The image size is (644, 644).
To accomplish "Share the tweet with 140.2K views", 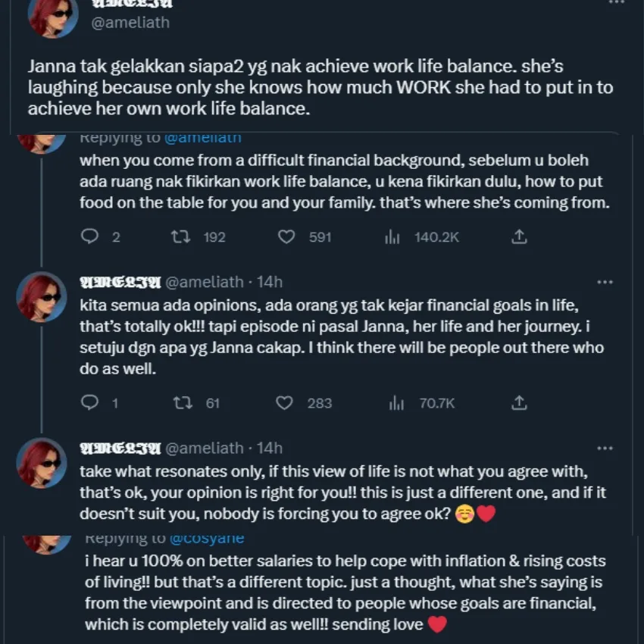I will (518, 237).
